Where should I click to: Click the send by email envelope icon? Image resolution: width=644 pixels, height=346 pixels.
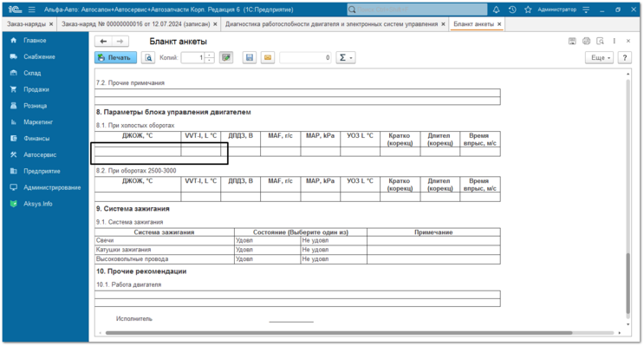(268, 57)
